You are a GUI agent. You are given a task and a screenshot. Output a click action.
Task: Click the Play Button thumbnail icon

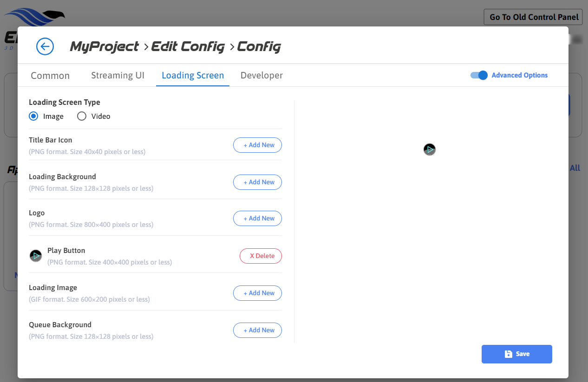click(36, 256)
